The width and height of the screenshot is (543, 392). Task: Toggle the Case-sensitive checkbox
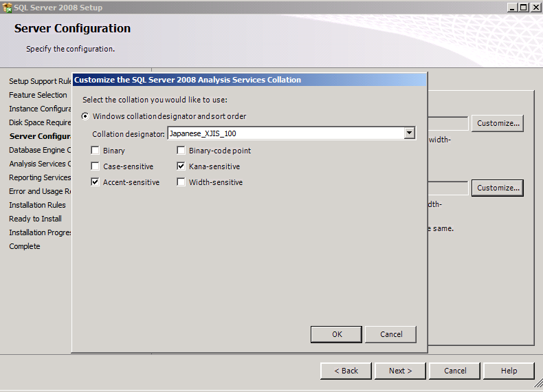coord(95,166)
